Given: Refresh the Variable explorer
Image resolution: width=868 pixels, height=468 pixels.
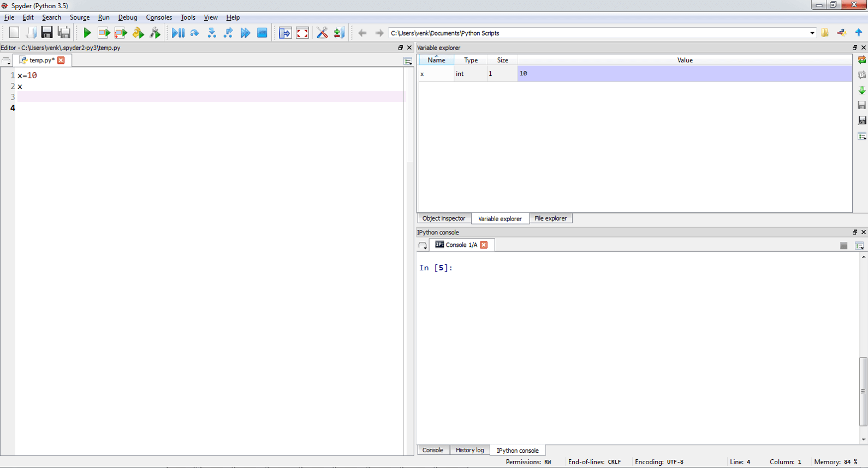Looking at the screenshot, I should click(x=862, y=60).
